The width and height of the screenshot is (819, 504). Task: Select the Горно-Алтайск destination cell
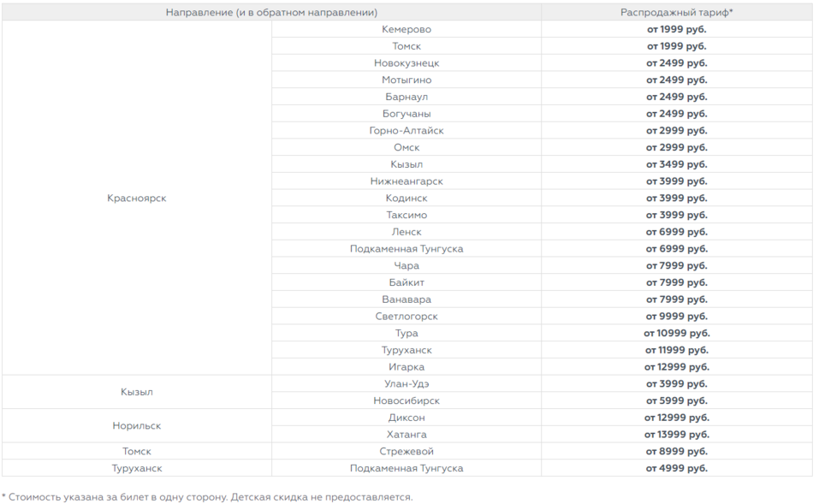click(x=407, y=131)
